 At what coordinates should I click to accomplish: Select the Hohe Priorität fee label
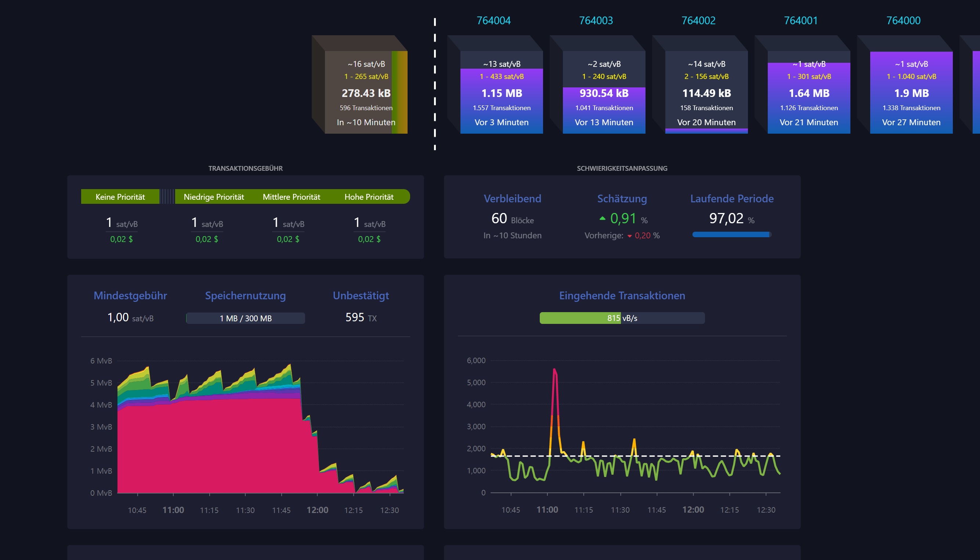point(369,197)
